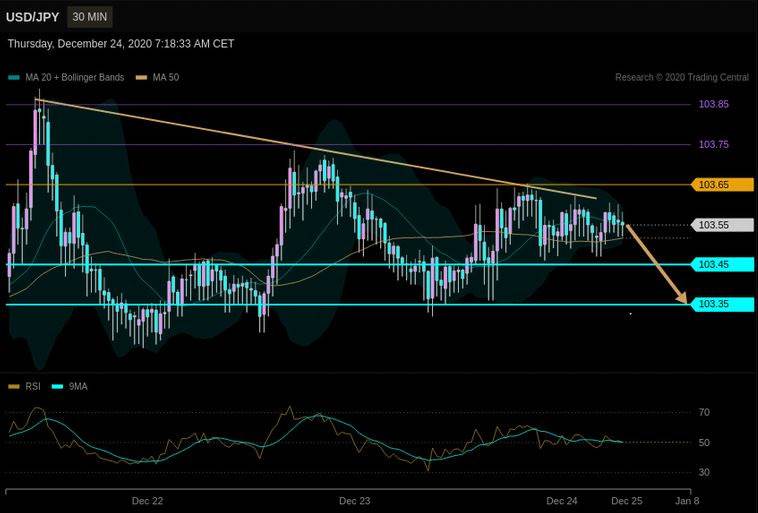Image resolution: width=758 pixels, height=513 pixels.
Task: Click the 9MA legend color swatch
Action: point(58,386)
